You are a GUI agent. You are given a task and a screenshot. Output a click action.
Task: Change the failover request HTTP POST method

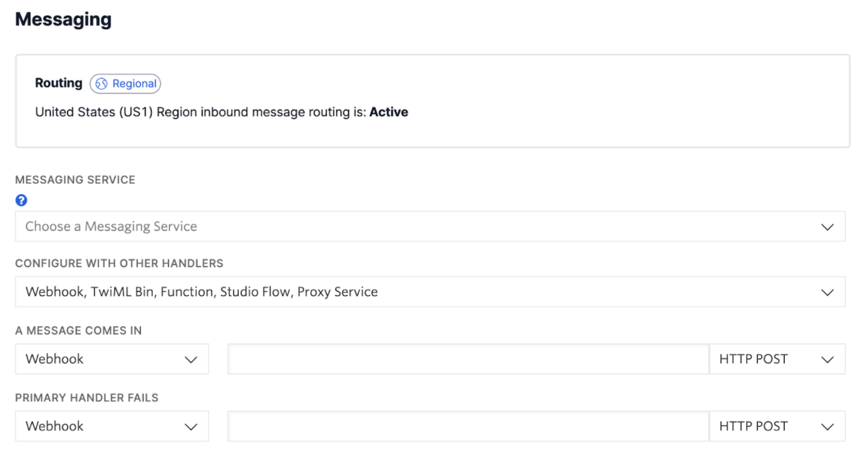777,426
